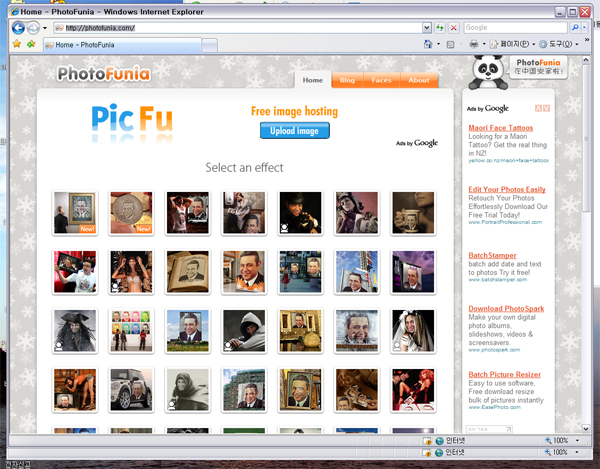
Task: Click the upper status bar 인터넷 zone globe icon
Action: (x=440, y=441)
